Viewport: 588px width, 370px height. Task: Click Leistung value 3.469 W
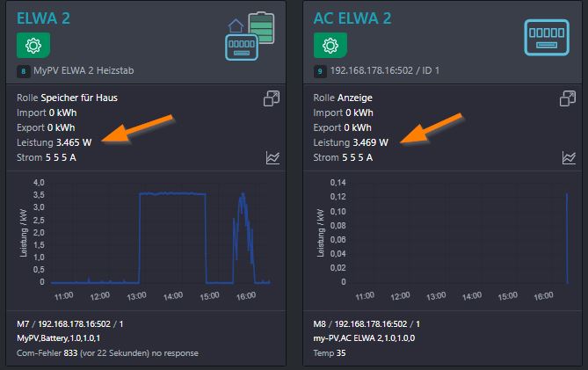370,142
